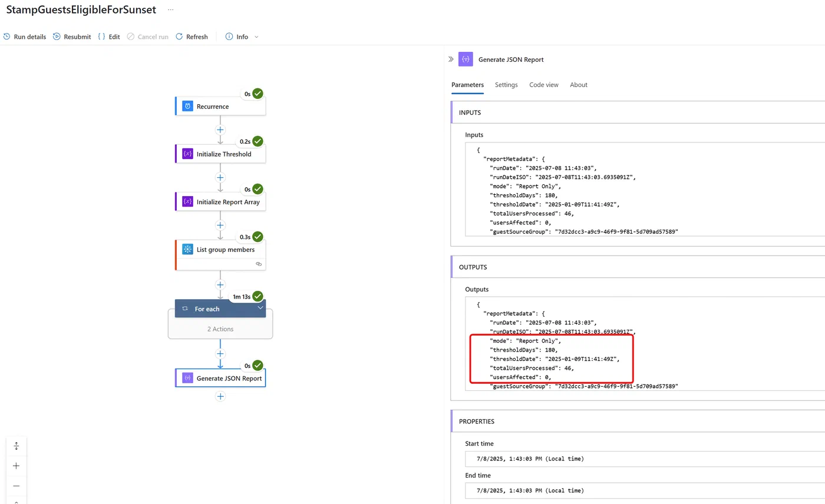
Task: Add a step below the For each block
Action: 220,354
